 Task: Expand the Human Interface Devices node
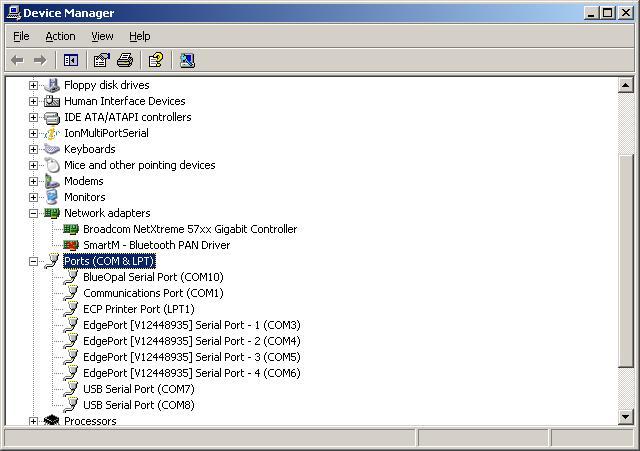33,101
